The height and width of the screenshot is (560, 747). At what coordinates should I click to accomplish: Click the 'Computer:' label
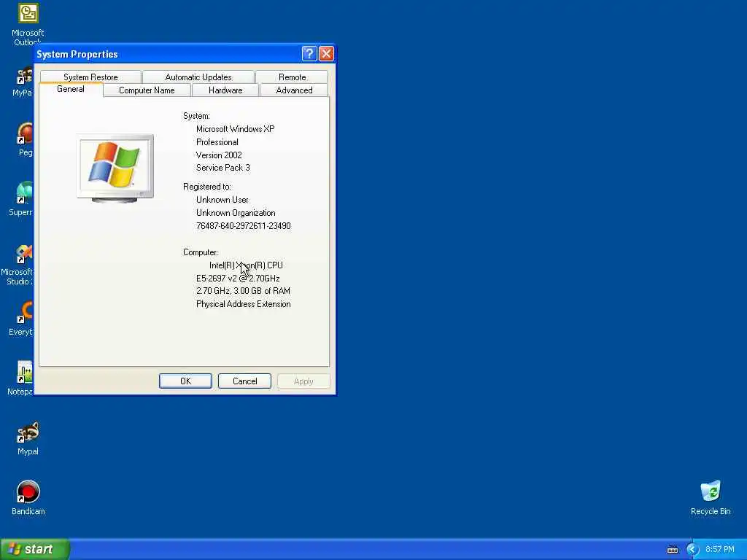click(x=201, y=252)
